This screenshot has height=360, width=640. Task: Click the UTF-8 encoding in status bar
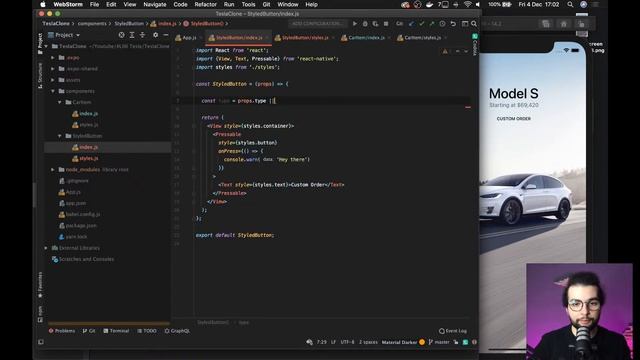[347, 342]
